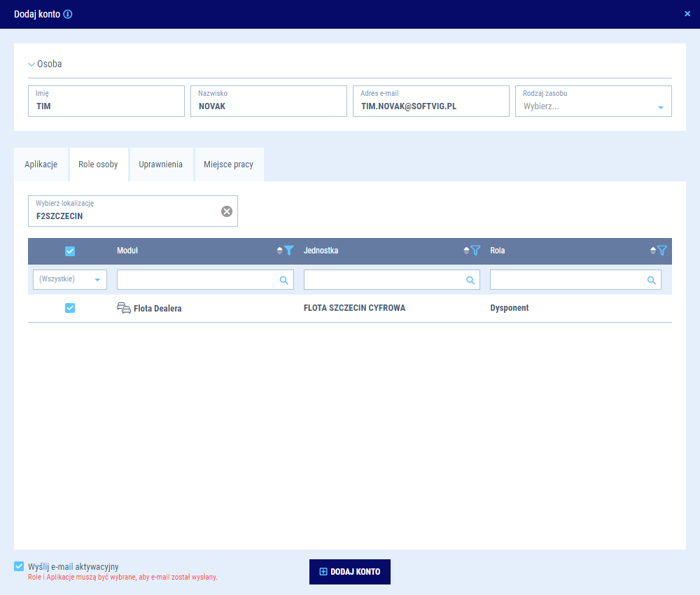Disable Wyślij e-mail aktywacyjny checkbox
Screen dimensions: 700x595
[19, 566]
